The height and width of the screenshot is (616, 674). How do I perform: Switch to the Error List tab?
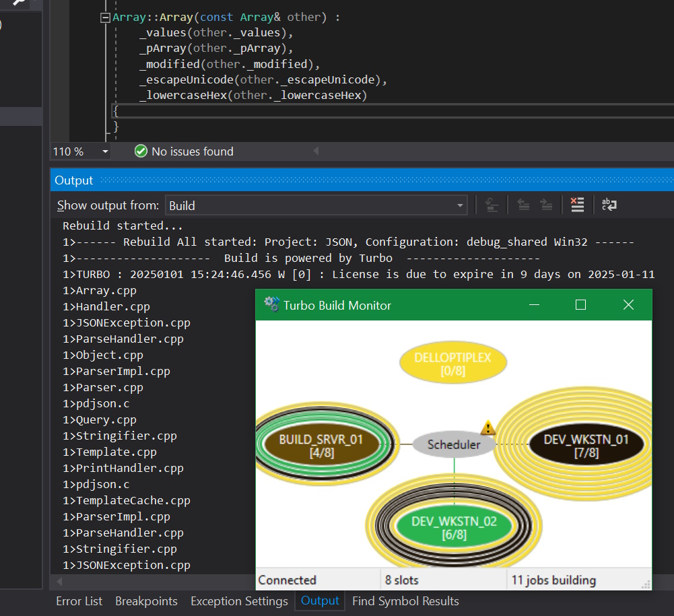79,601
